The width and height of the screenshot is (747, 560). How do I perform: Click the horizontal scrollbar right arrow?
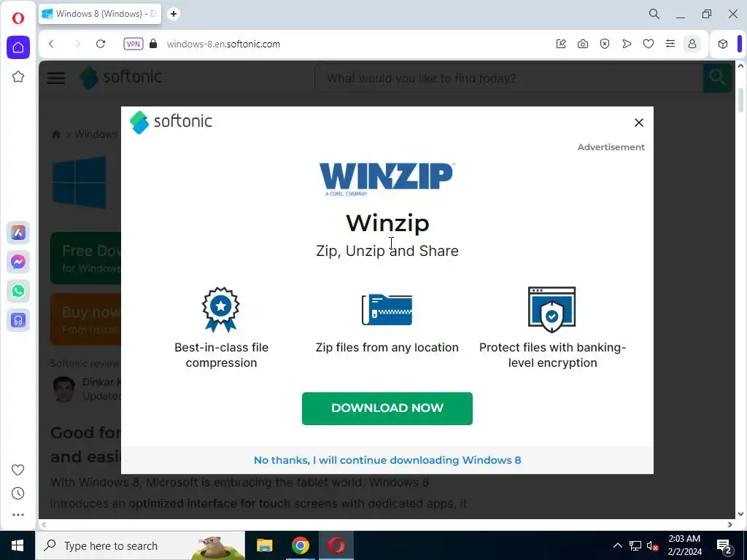(x=730, y=524)
